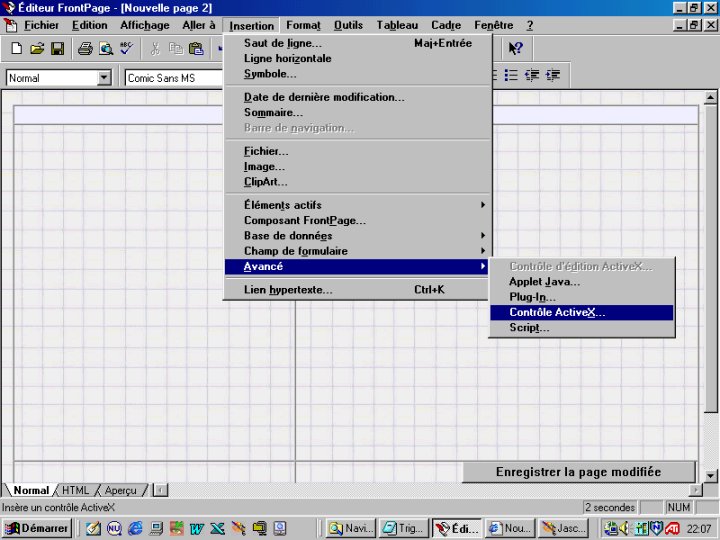Choose Fichier... in the Insertion menu

pos(357,151)
